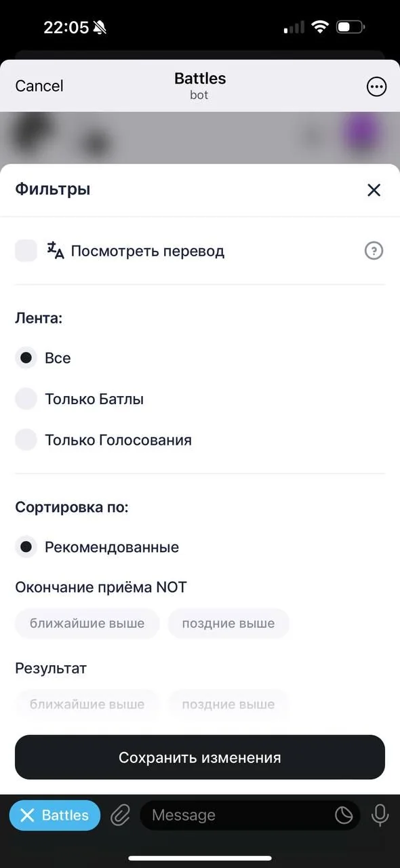Choose ближайшие выше under Окончание приёма NOT
The width and height of the screenshot is (400, 868).
tap(87, 623)
